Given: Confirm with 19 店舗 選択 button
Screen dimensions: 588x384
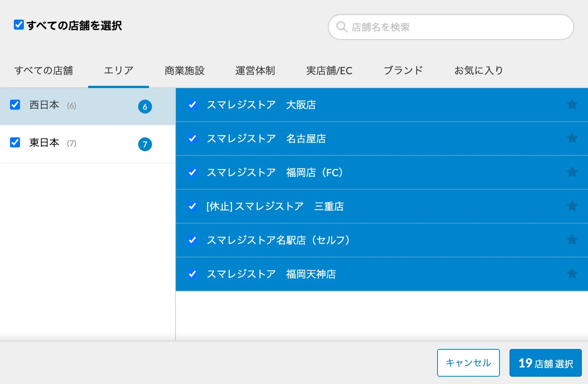Looking at the screenshot, I should point(546,363).
